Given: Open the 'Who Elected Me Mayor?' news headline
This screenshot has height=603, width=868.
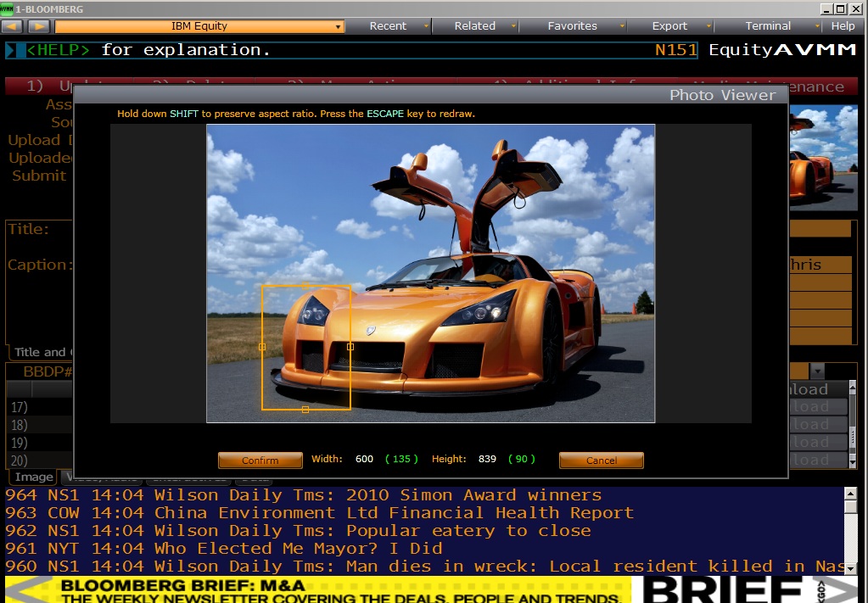Looking at the screenshot, I should [298, 549].
